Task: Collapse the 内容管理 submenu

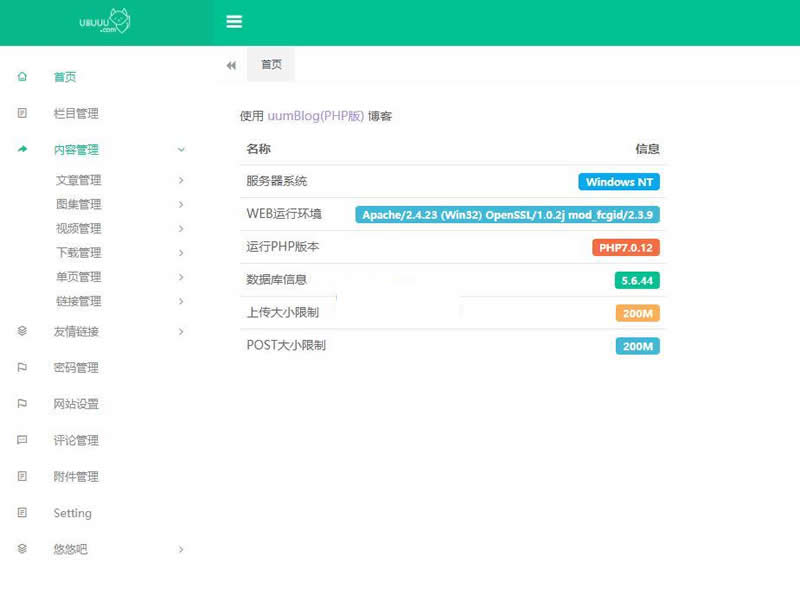Action: pyautogui.click(x=181, y=149)
